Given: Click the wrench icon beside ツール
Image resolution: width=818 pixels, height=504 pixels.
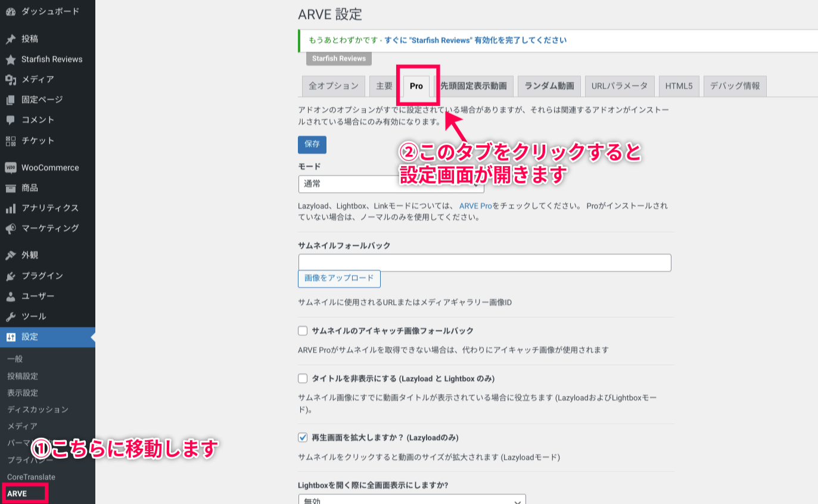Looking at the screenshot, I should tap(10, 316).
